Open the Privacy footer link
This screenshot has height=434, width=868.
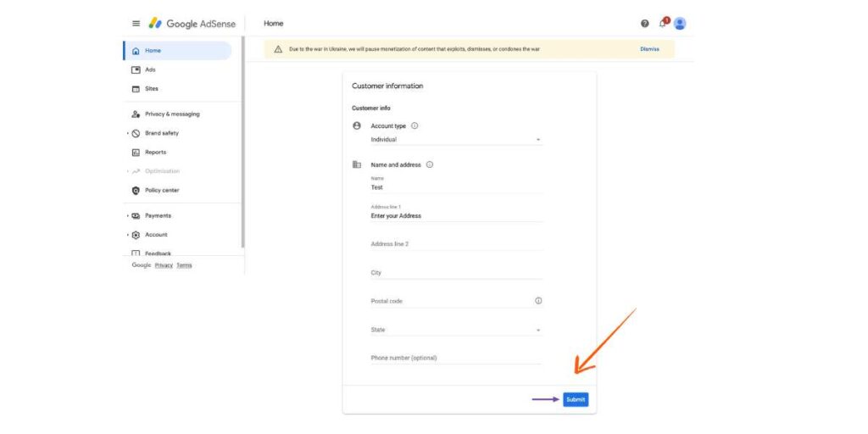click(164, 265)
